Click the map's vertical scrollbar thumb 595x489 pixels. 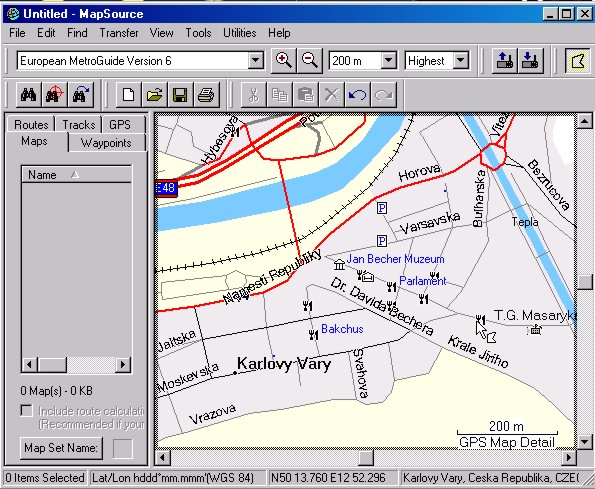pos(584,282)
